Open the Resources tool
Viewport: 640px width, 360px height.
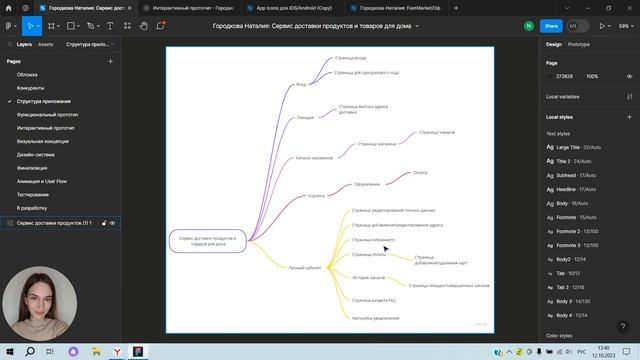click(x=127, y=26)
